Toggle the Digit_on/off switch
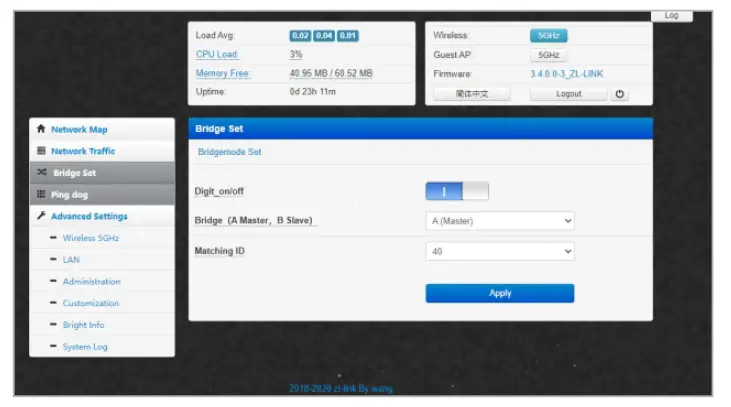 pos(457,191)
